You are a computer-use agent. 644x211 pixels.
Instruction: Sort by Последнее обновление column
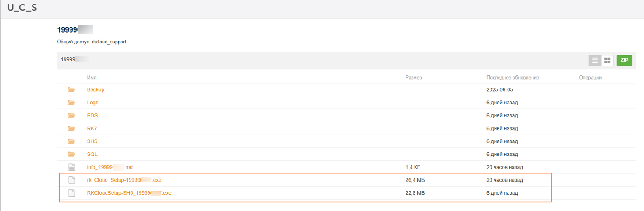tap(513, 78)
